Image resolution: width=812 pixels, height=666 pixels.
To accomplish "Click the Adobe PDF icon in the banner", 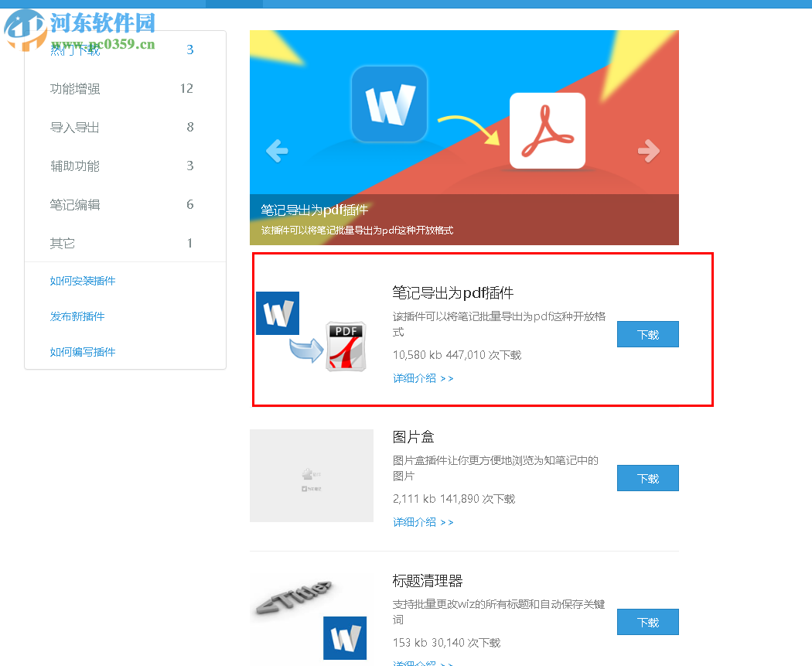I will tap(547, 130).
